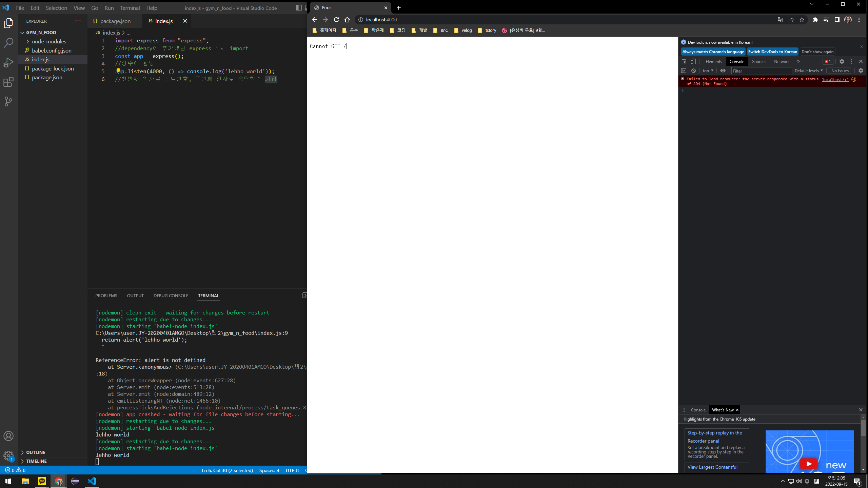
Task: Expand the OUTLINE section
Action: pos(36,452)
